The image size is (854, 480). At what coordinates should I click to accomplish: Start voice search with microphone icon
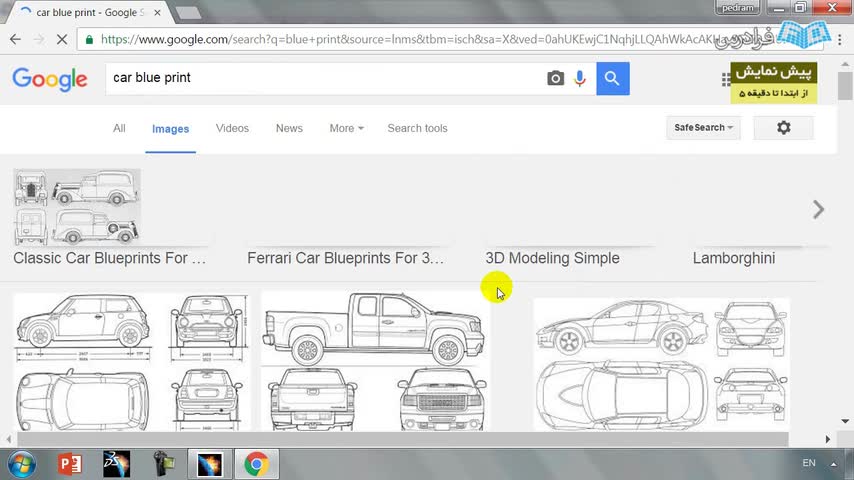coord(580,78)
